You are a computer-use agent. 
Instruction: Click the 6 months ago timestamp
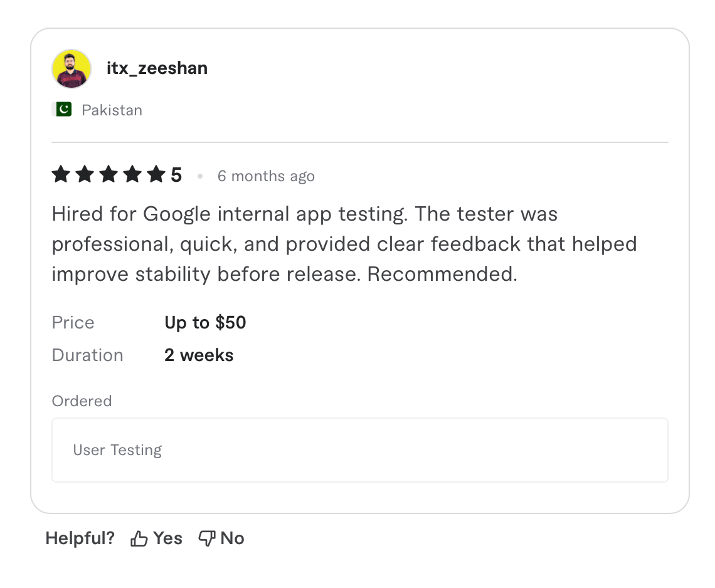point(266,176)
